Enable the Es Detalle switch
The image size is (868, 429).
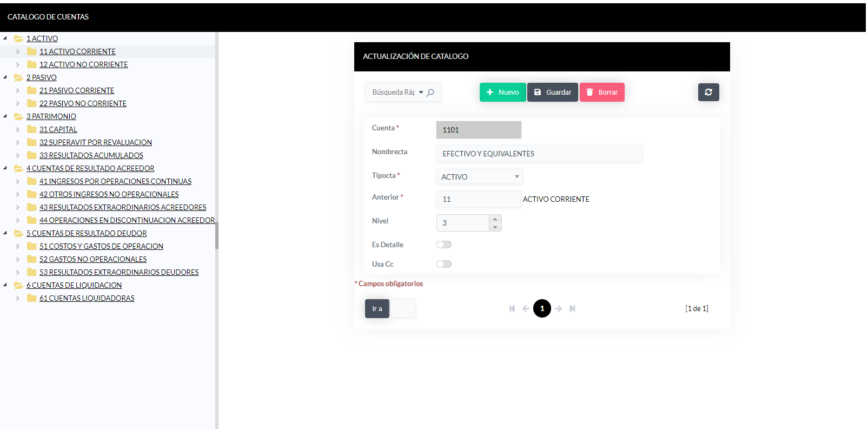[x=444, y=245]
